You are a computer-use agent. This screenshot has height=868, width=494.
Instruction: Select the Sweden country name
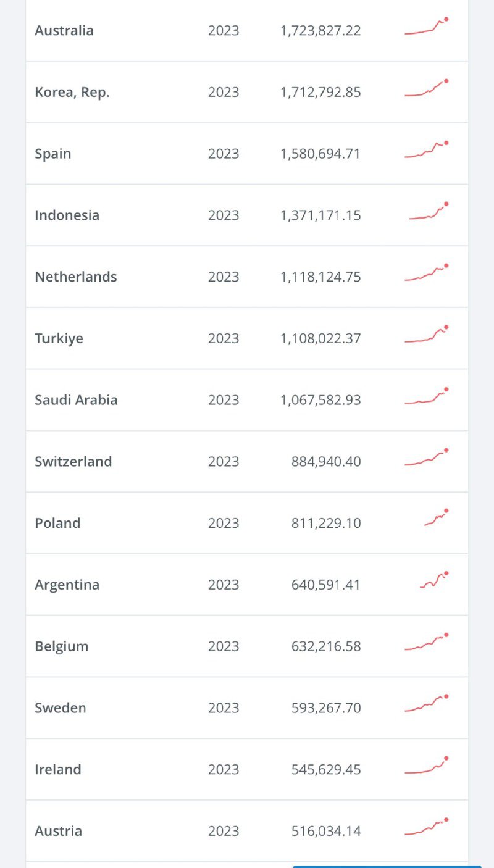point(61,708)
